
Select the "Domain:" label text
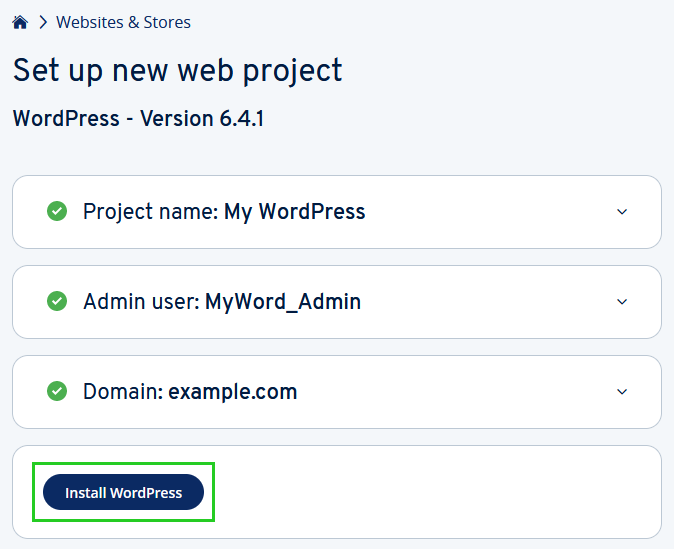[122, 392]
